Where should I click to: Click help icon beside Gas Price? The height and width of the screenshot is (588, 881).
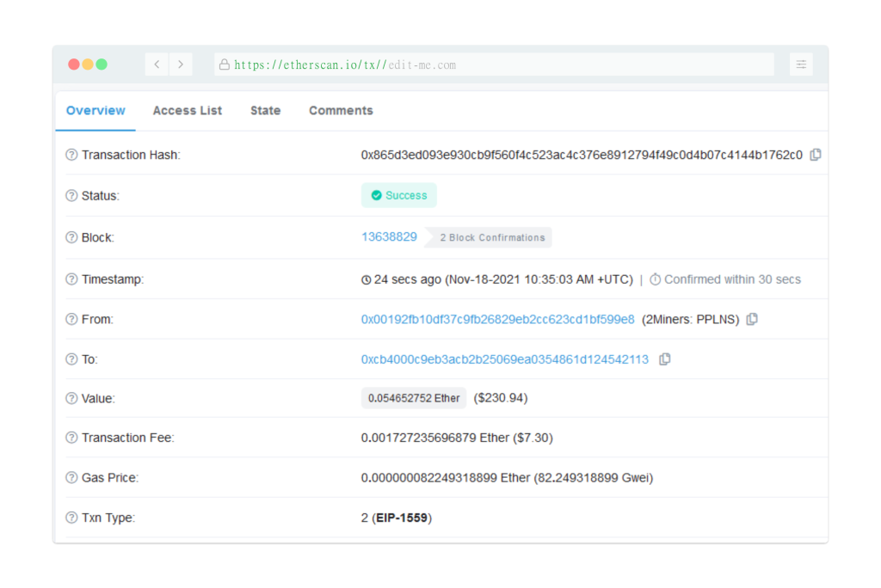coord(71,478)
